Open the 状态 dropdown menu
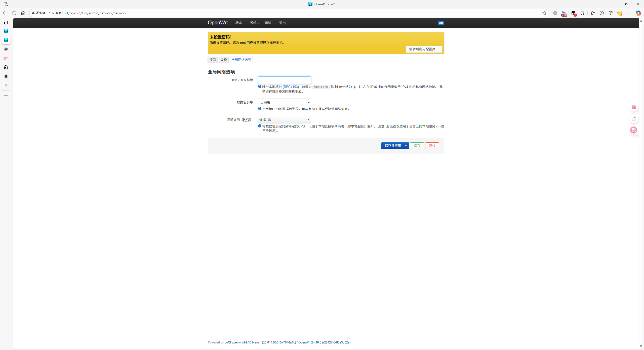Screen dimensions: 644x350 point(240,23)
